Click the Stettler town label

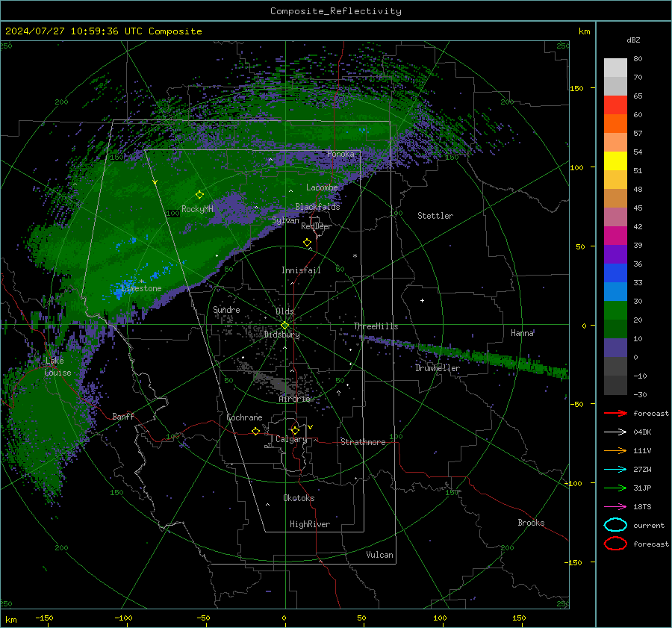click(435, 216)
